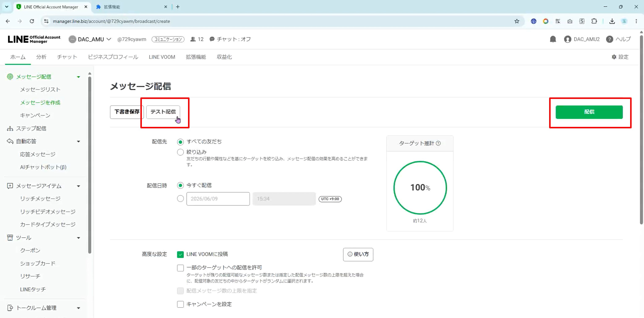Check 一部のターゲットへの配信を許可
The height and width of the screenshot is (318, 644).
point(180,268)
